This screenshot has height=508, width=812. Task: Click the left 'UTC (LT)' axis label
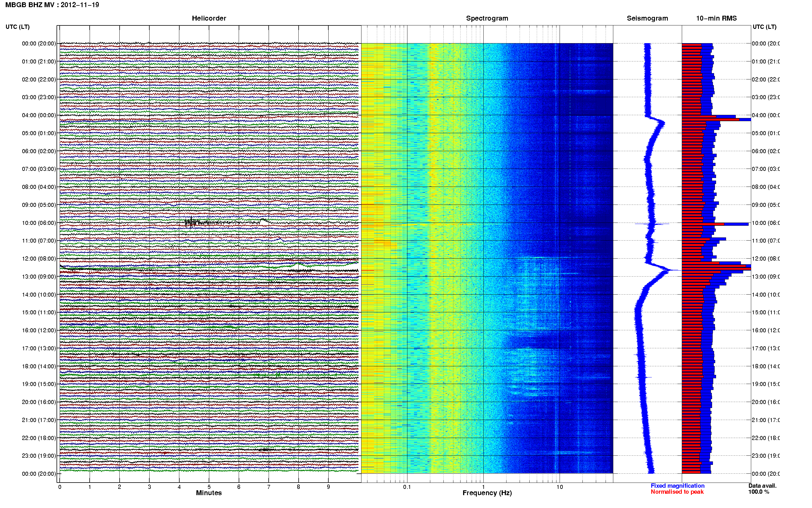17,27
